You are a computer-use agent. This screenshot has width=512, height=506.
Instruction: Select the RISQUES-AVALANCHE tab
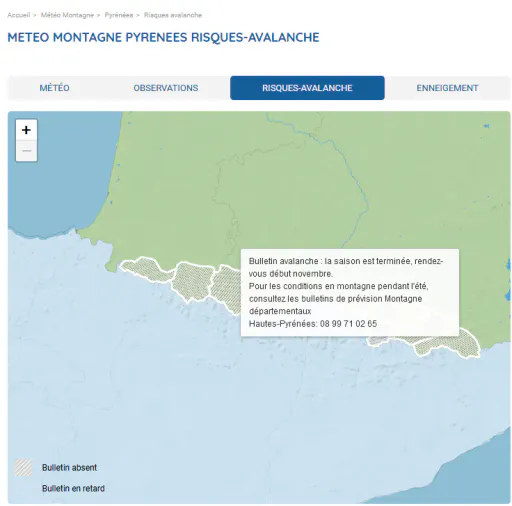point(307,88)
